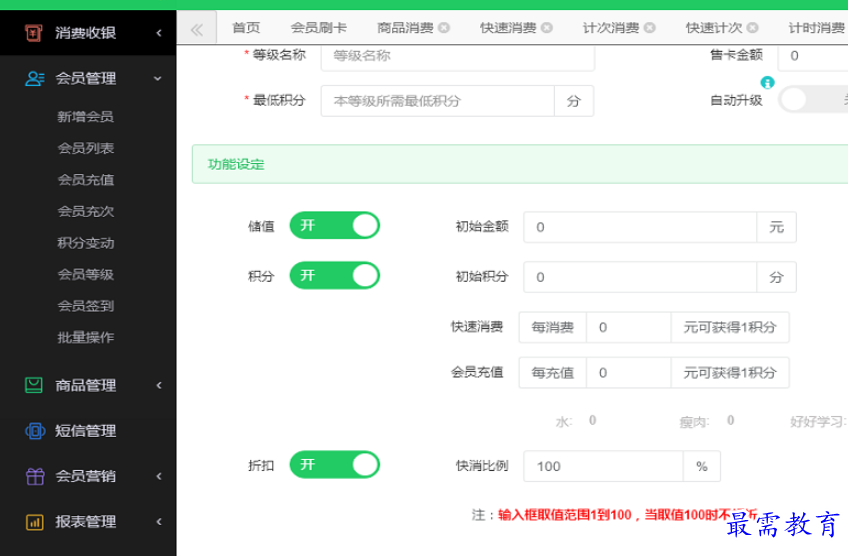The image size is (848, 556).
Task: Expand the 报表管理 submenu arrow
Action: [x=158, y=521]
